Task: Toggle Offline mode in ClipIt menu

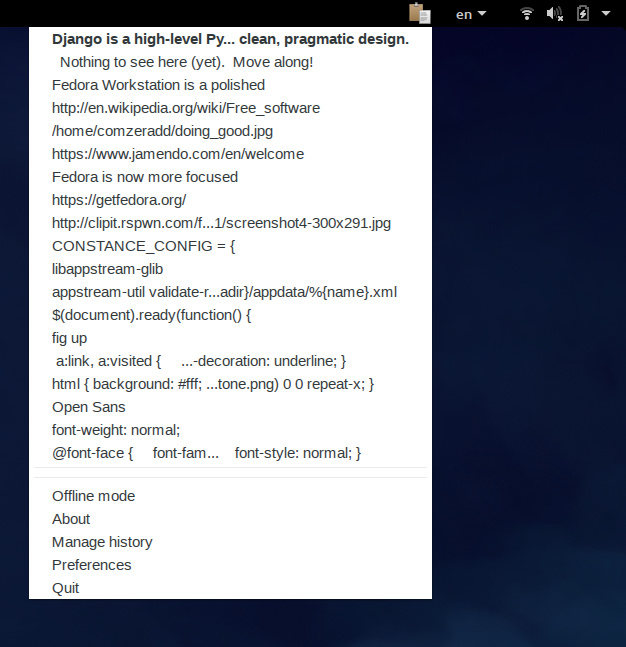Action: click(x=230, y=496)
